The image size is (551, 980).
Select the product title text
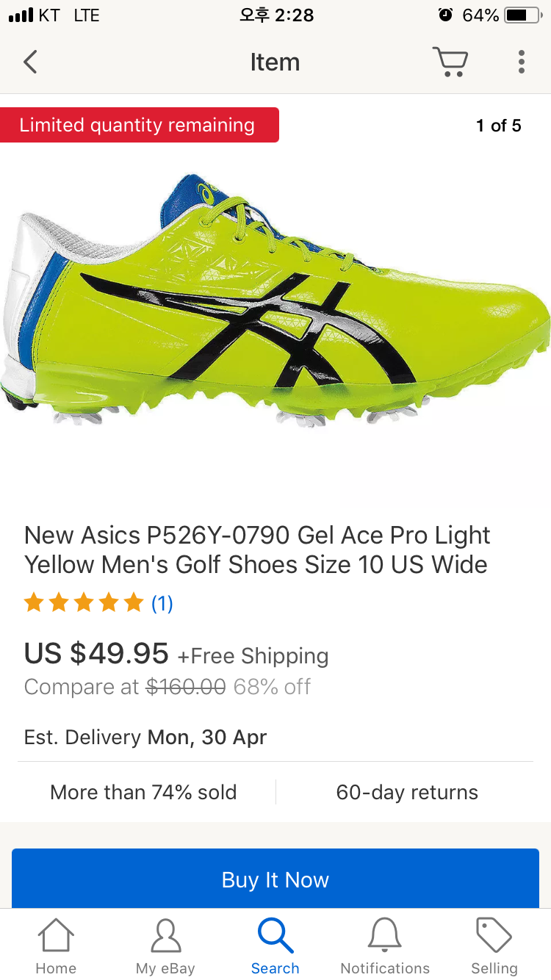257,550
